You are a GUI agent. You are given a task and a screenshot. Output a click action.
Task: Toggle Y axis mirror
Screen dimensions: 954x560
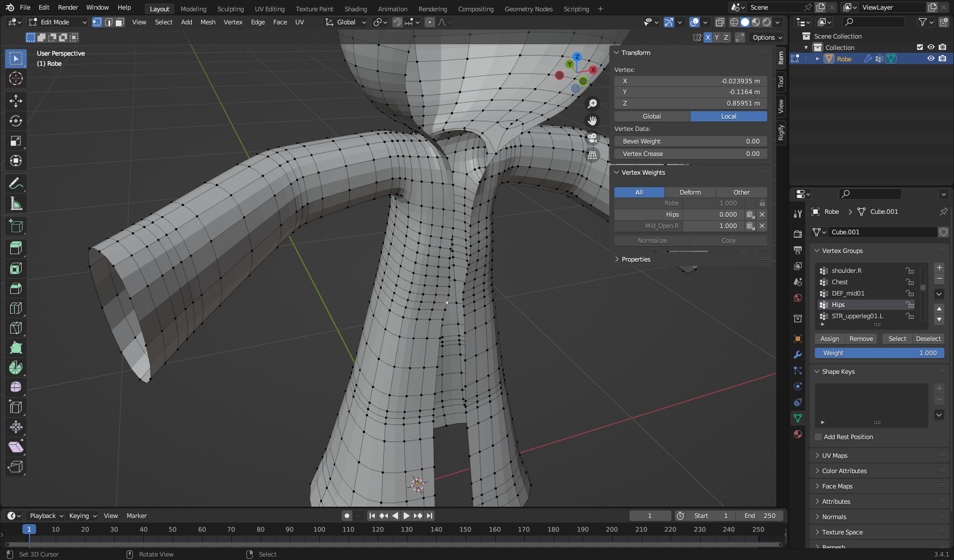pyautogui.click(x=717, y=37)
